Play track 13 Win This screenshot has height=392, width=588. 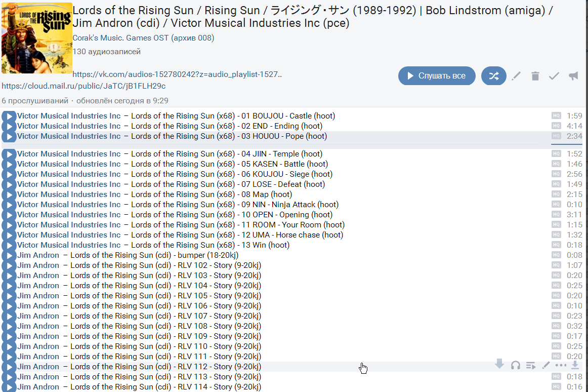(x=9, y=245)
